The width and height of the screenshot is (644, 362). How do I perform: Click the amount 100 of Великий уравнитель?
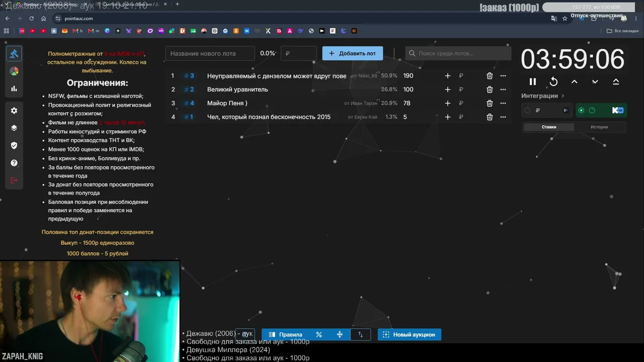(x=408, y=89)
